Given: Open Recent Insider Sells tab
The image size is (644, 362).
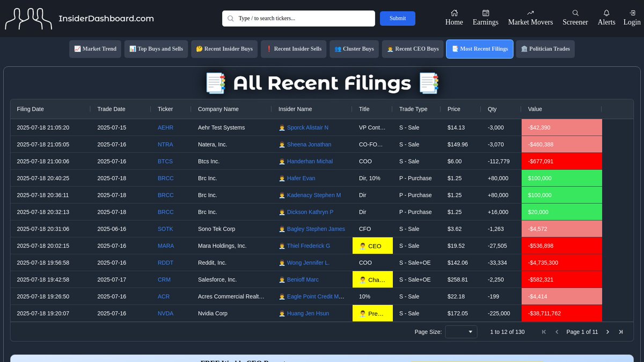Looking at the screenshot, I should [x=294, y=49].
